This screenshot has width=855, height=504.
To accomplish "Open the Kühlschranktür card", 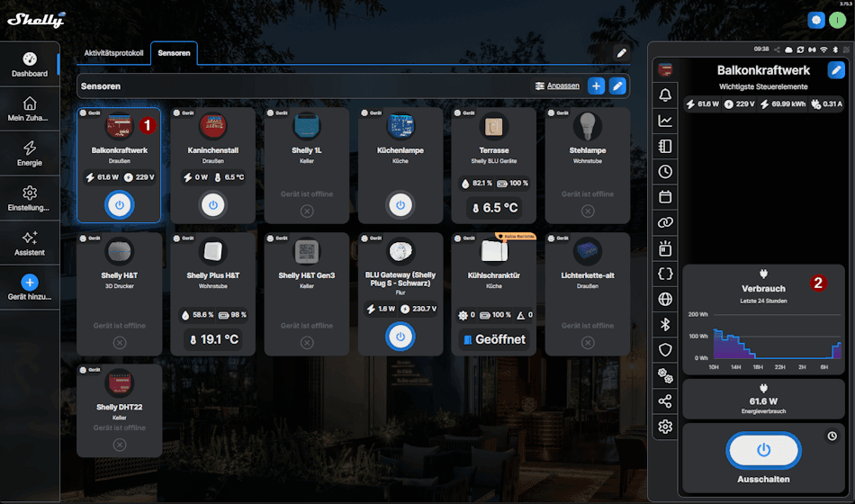I will tap(494, 294).
